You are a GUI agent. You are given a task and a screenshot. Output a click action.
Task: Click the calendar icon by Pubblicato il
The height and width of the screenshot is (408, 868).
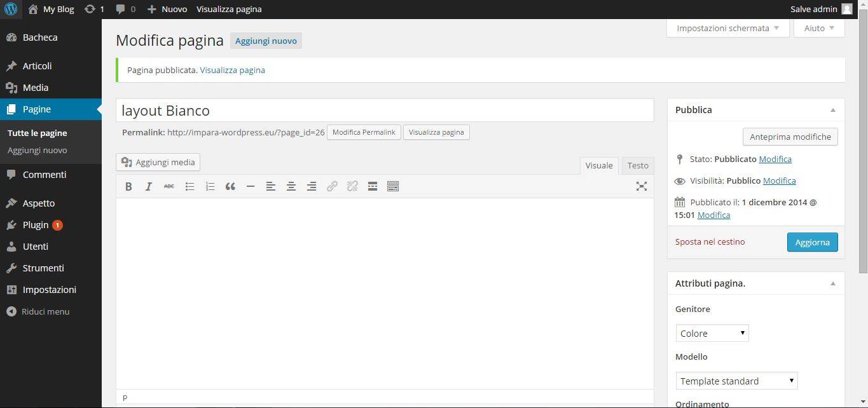click(680, 202)
